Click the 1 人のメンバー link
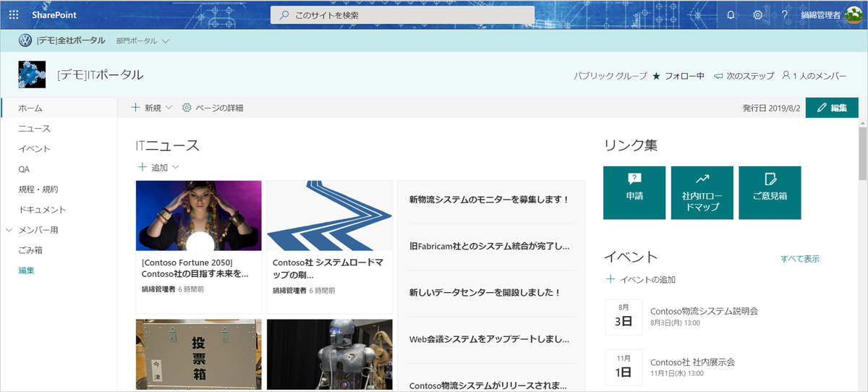The image size is (868, 392). coord(820,75)
